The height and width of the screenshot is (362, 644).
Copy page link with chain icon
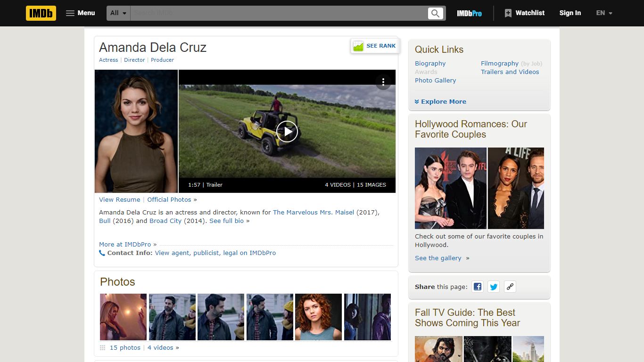(x=510, y=287)
